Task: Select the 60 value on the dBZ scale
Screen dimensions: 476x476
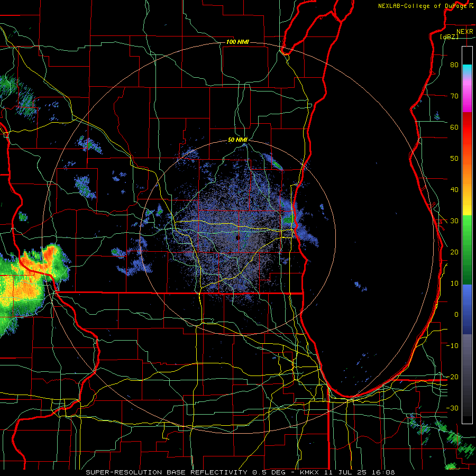Action: pos(454,127)
